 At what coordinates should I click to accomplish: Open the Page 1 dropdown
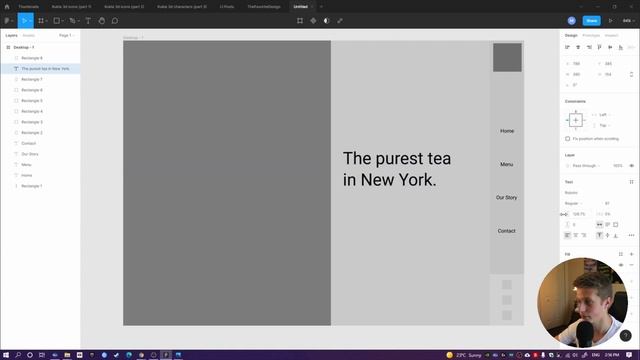tap(67, 36)
